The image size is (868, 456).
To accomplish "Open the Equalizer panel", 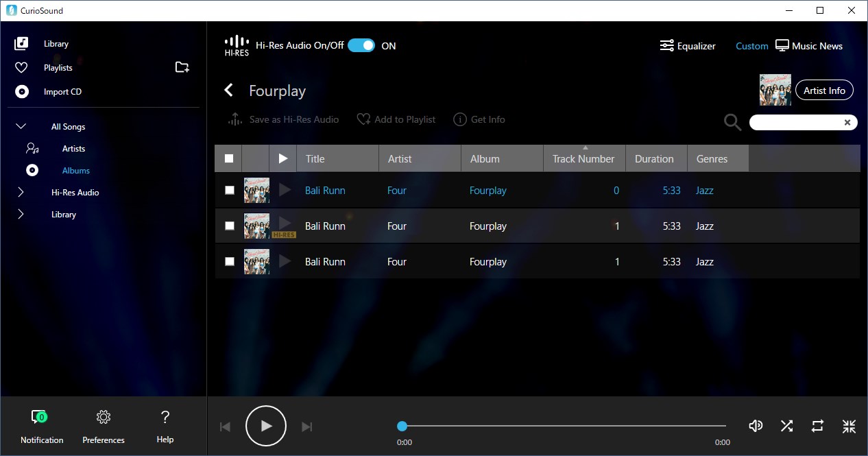I will pyautogui.click(x=688, y=45).
